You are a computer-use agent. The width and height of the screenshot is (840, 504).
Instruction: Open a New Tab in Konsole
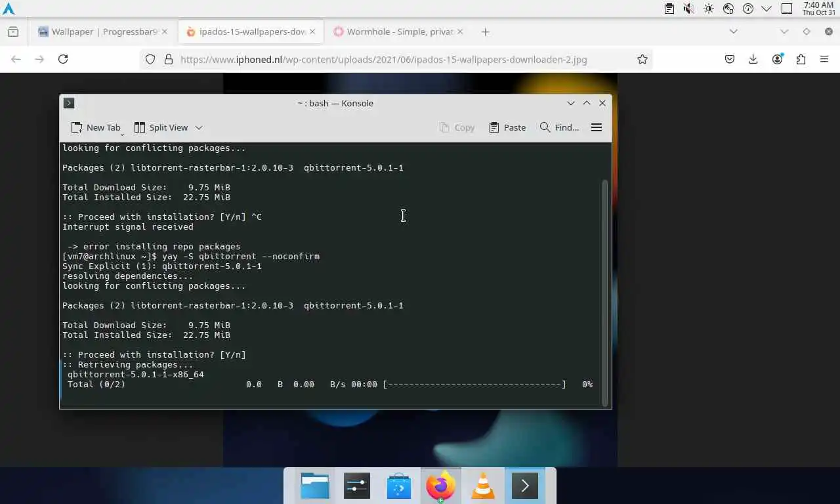tap(96, 127)
